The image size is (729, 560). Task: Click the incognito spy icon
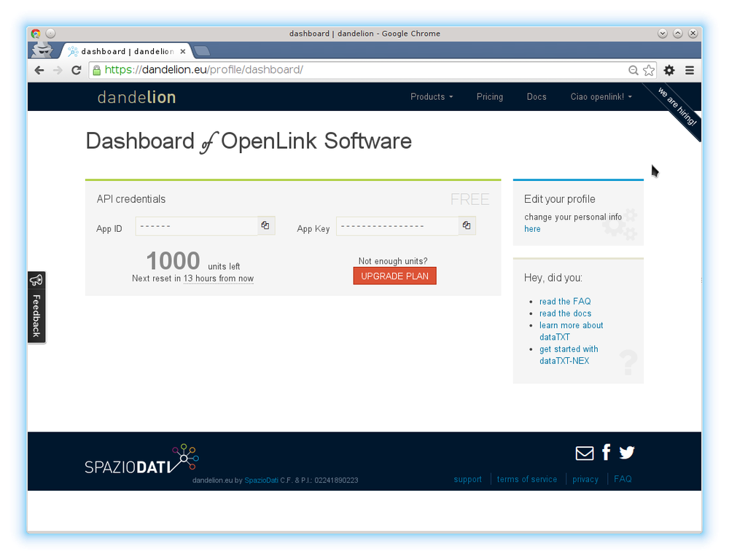tap(43, 50)
